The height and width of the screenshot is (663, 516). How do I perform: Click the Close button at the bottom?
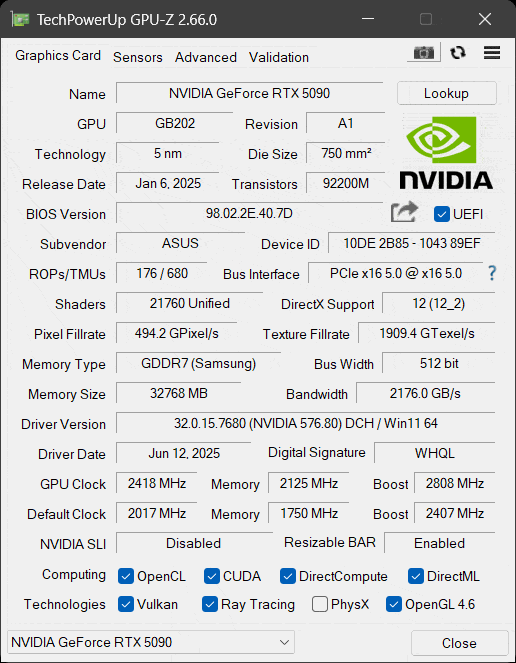pos(459,643)
